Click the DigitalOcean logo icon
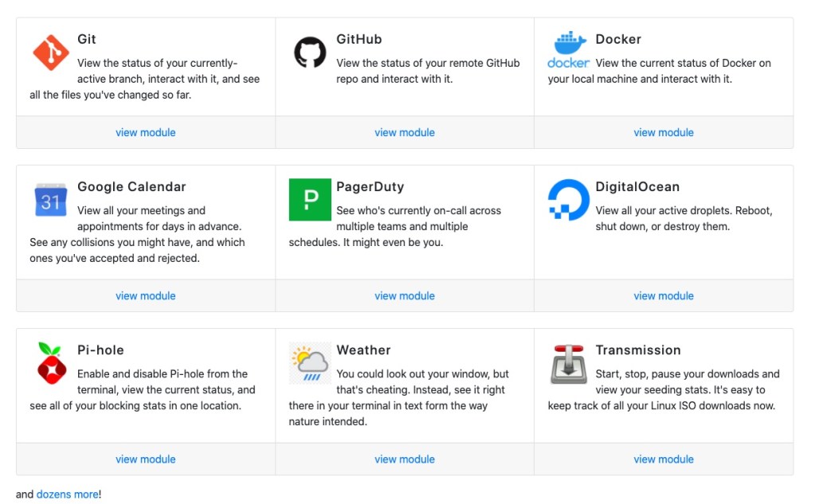Screen dimensions: 815x504 (x=569, y=200)
